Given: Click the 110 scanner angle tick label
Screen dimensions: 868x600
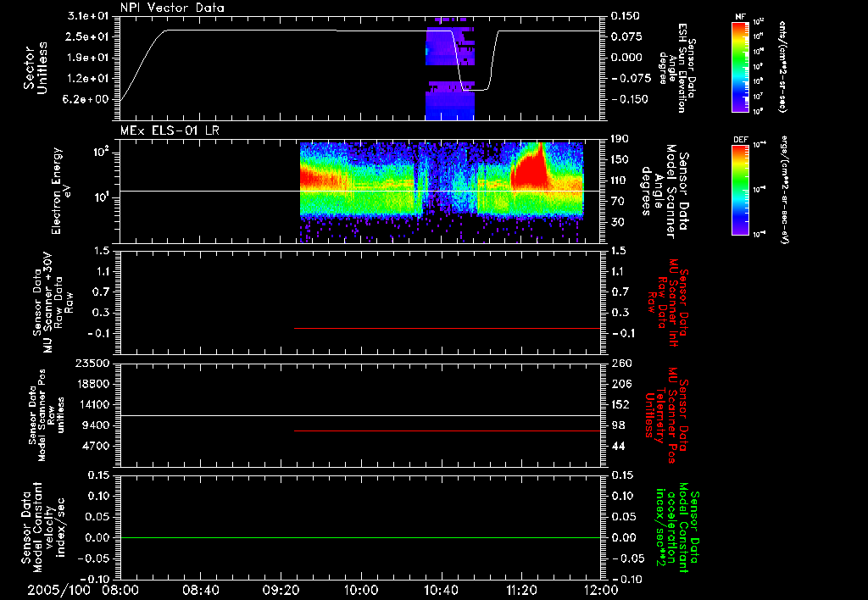Looking at the screenshot, I should point(620,181).
